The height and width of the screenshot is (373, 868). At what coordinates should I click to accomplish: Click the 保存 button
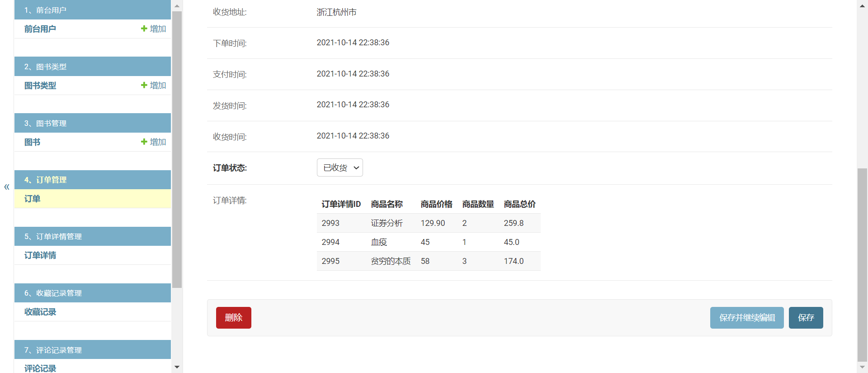(x=806, y=318)
